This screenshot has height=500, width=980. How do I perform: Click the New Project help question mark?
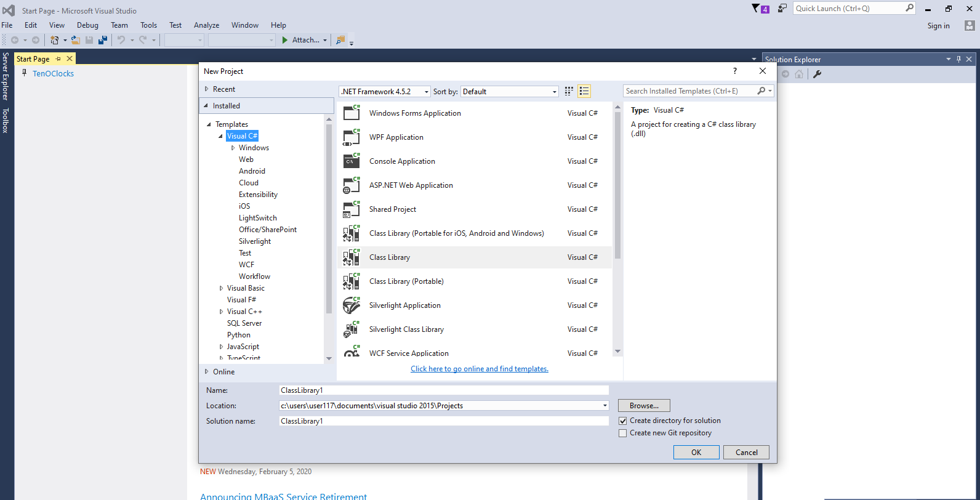pos(734,71)
